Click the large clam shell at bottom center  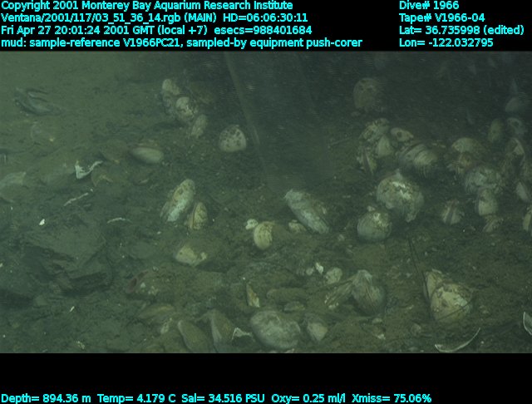point(274,329)
